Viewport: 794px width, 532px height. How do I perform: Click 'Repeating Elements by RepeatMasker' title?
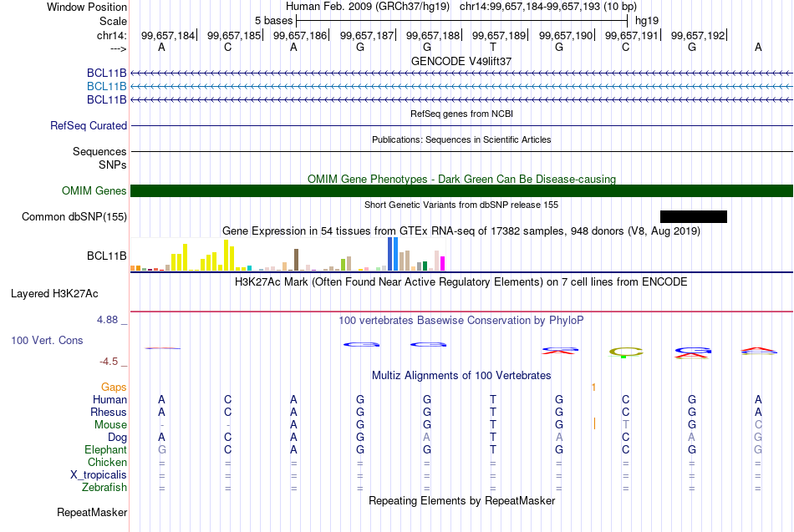pos(461,500)
